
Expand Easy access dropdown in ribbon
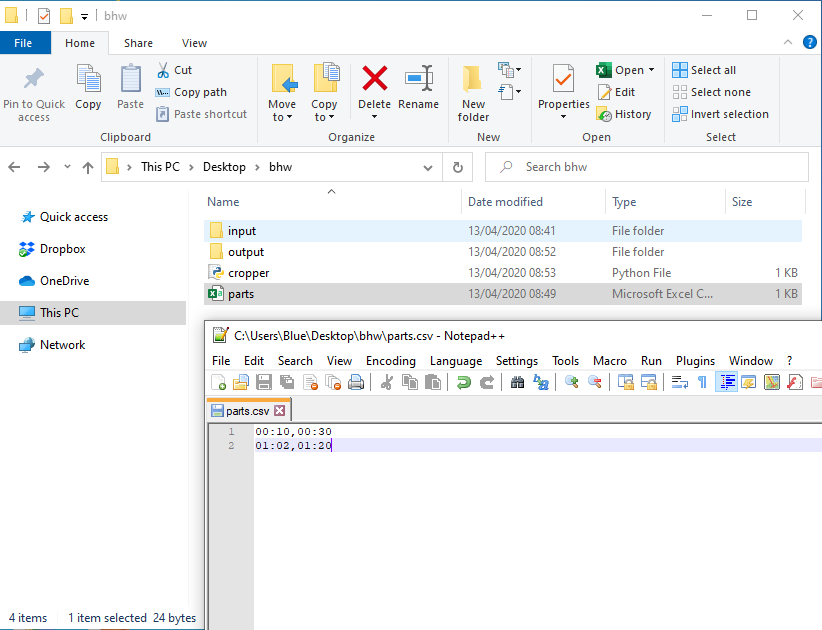point(510,92)
